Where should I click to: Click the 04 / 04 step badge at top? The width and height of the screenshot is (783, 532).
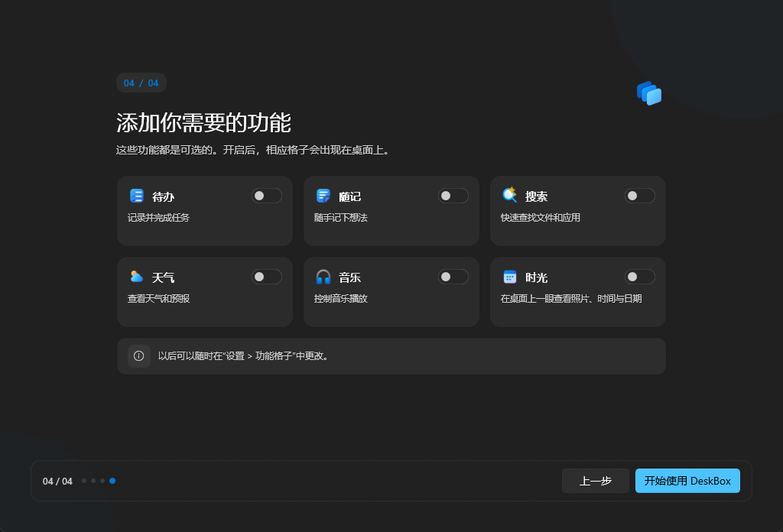pos(141,83)
